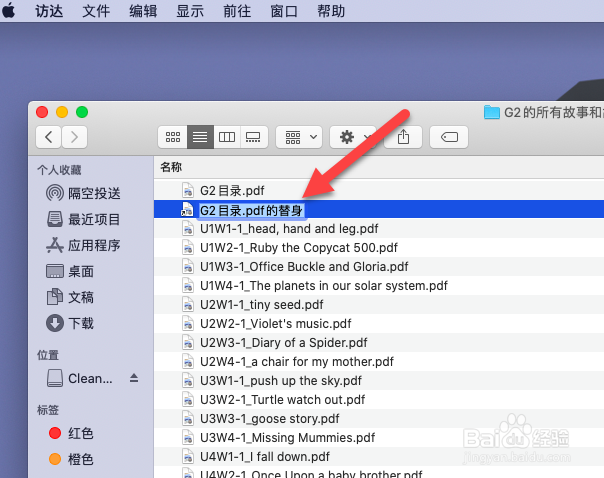The image size is (604, 478).
Task: Open the 显示 menu
Action: tap(190, 11)
